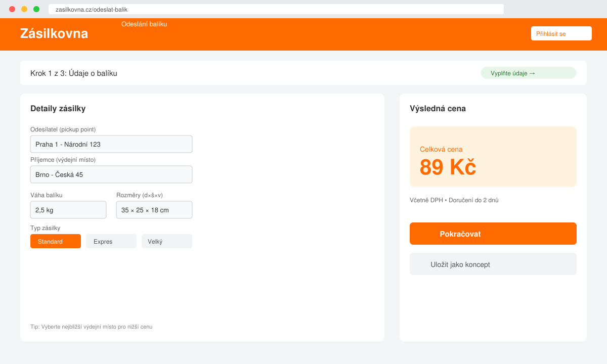This screenshot has width=607, height=364.
Task: Minimize the window with the yellow button
Action: (24, 9)
